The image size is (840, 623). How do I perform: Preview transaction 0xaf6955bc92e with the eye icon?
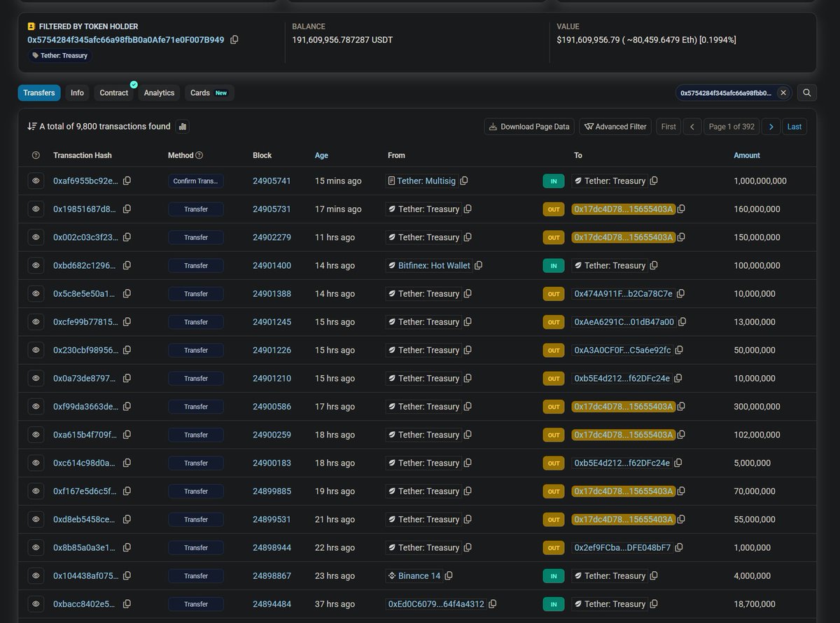[36, 181]
